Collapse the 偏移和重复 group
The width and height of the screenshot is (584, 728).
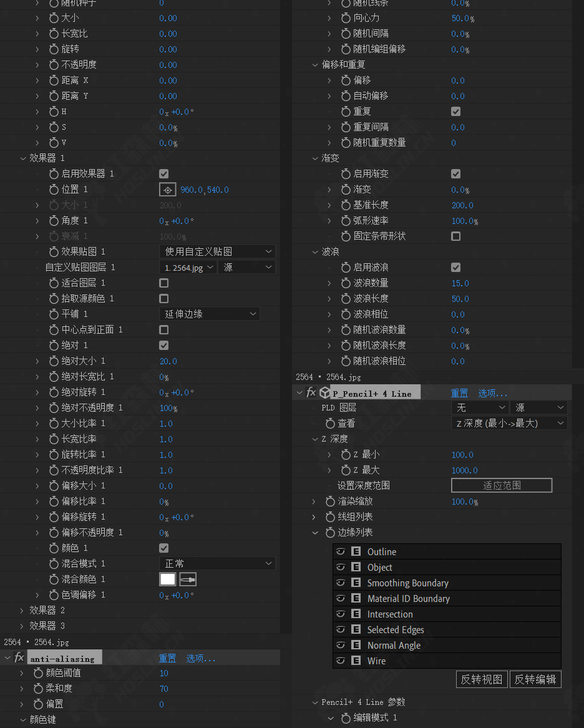coord(315,65)
